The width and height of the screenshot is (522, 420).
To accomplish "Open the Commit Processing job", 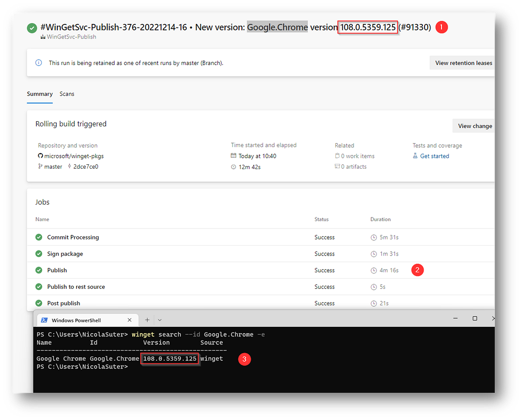I will click(x=73, y=237).
